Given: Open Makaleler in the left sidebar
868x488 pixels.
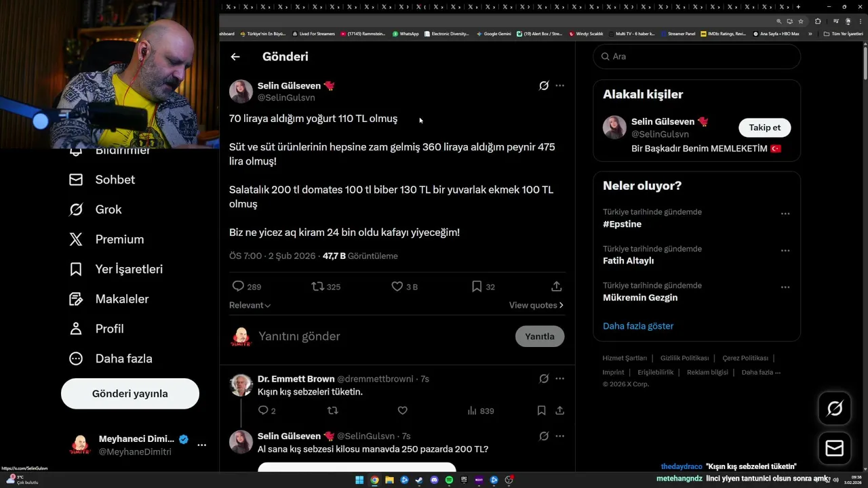Looking at the screenshot, I should [109, 299].
